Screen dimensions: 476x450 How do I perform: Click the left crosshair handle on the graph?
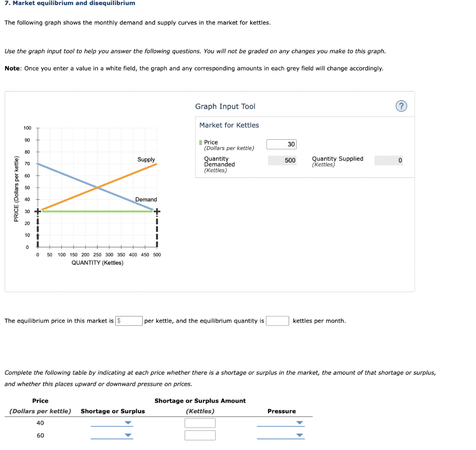[x=37, y=211]
